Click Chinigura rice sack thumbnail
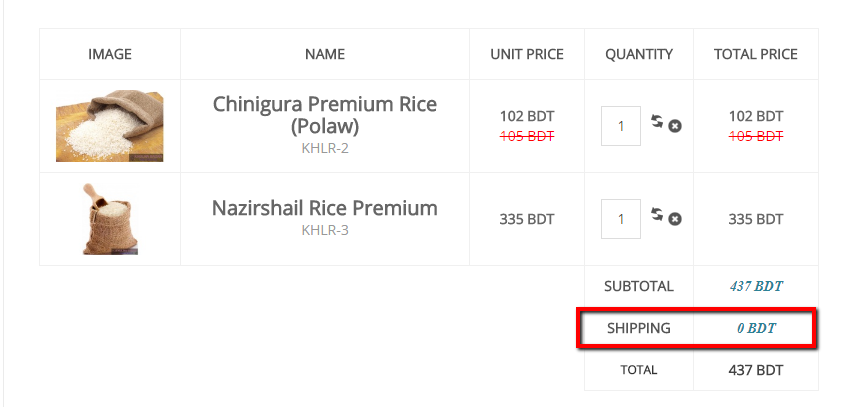 click(x=109, y=127)
